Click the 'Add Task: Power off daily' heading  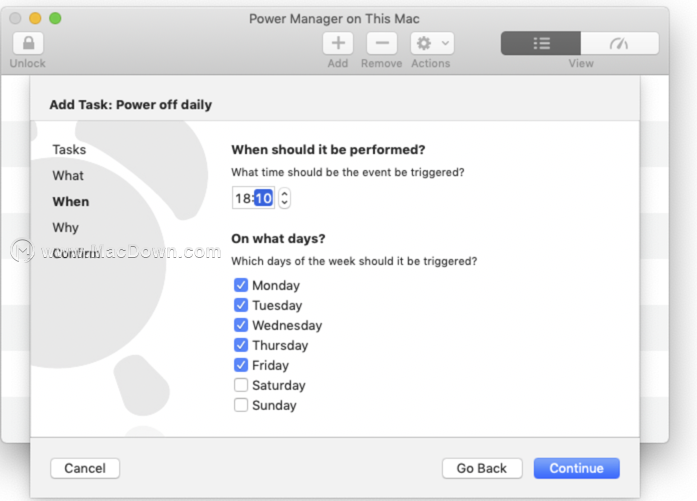click(131, 105)
